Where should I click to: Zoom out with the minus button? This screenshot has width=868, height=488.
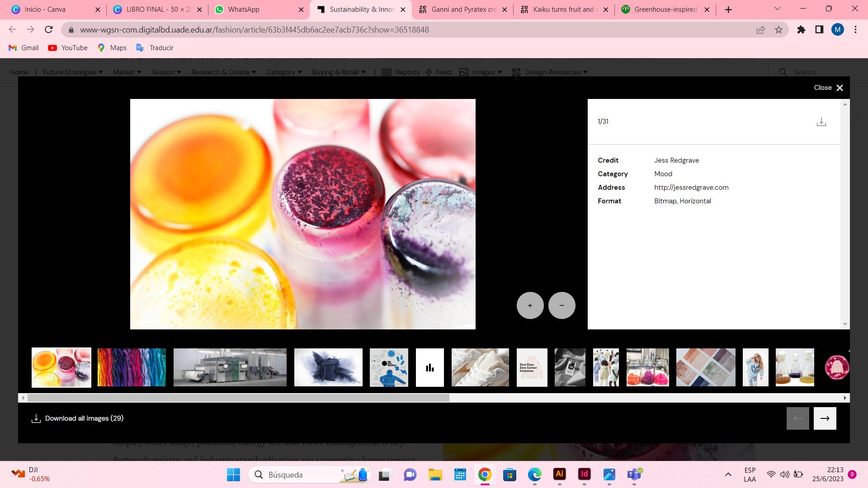(561, 305)
